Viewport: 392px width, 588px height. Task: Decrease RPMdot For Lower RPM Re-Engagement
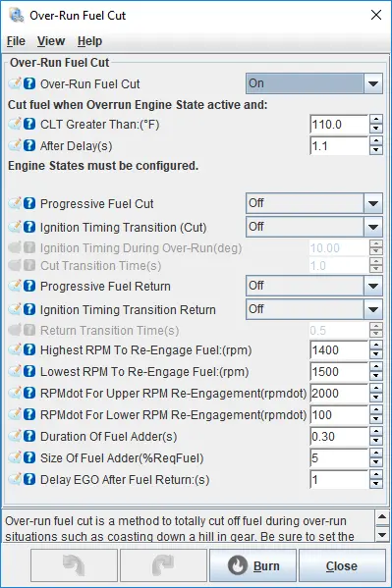pyautogui.click(x=376, y=419)
